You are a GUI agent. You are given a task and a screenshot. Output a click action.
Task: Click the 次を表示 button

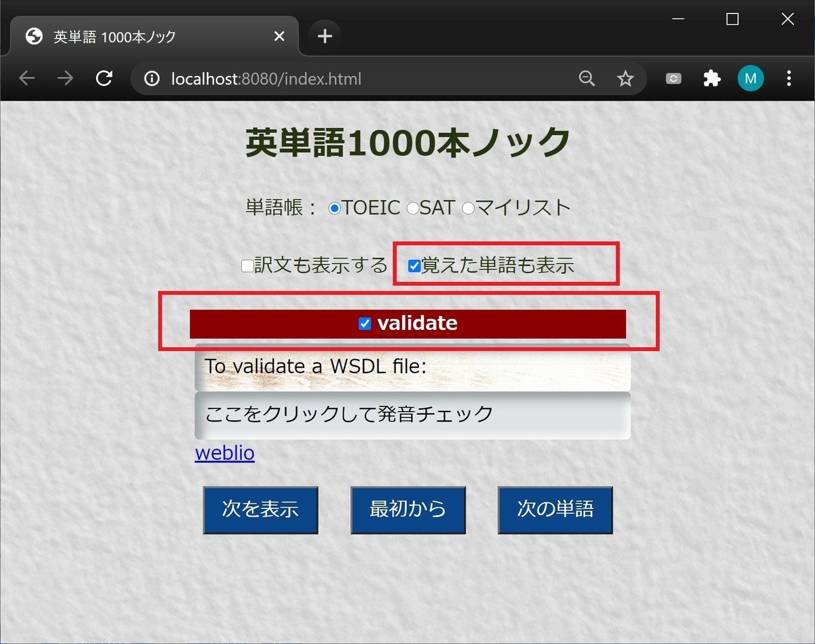click(260, 510)
